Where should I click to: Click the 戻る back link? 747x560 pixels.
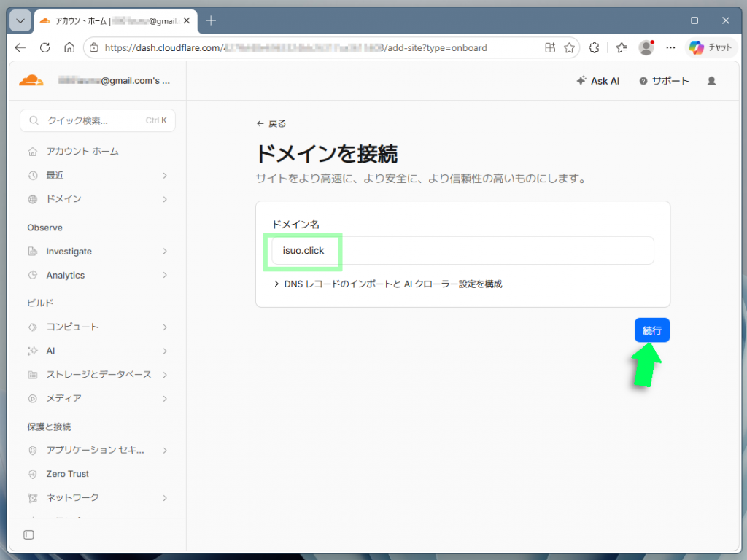point(271,124)
